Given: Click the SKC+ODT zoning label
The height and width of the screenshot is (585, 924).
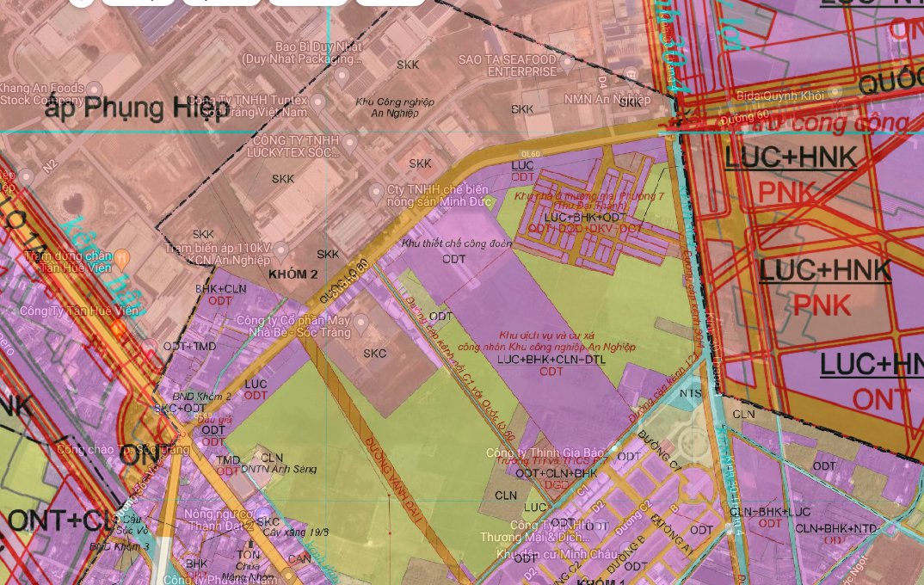Looking at the screenshot, I should pyautogui.click(x=180, y=409).
